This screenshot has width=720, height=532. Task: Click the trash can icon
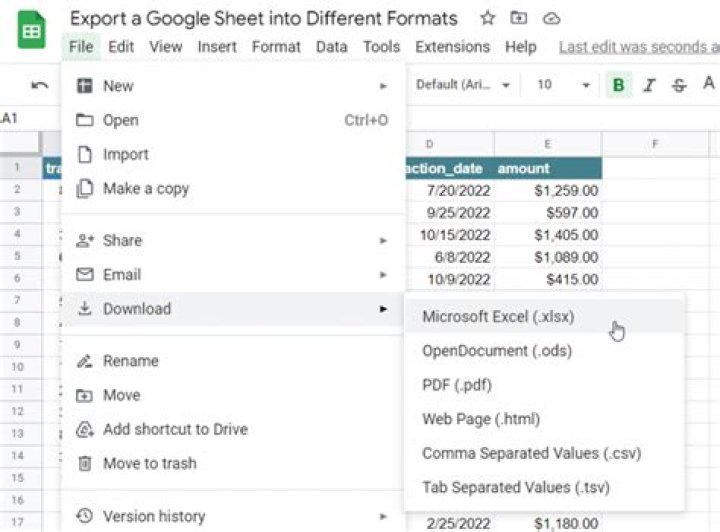[85, 464]
